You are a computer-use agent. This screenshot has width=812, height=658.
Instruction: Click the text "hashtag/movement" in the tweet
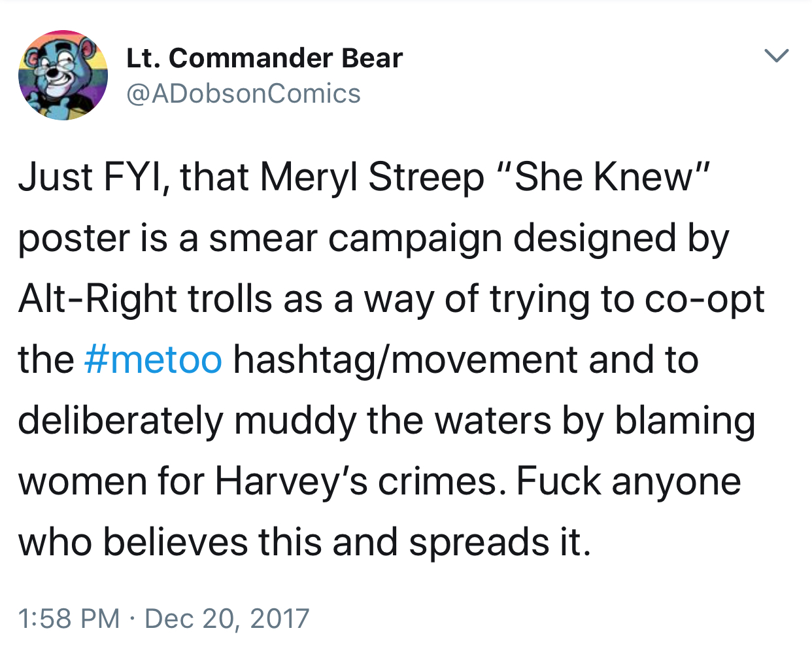click(405, 360)
